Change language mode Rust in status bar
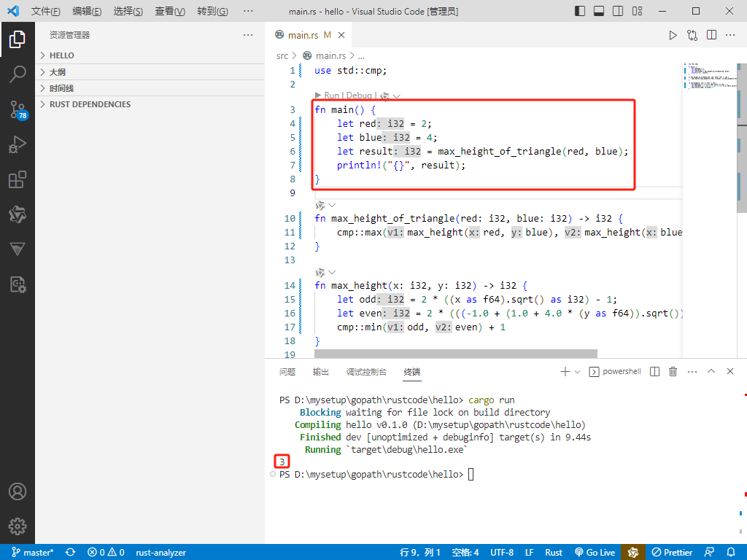Viewport: 747px width, 560px height. point(554,553)
